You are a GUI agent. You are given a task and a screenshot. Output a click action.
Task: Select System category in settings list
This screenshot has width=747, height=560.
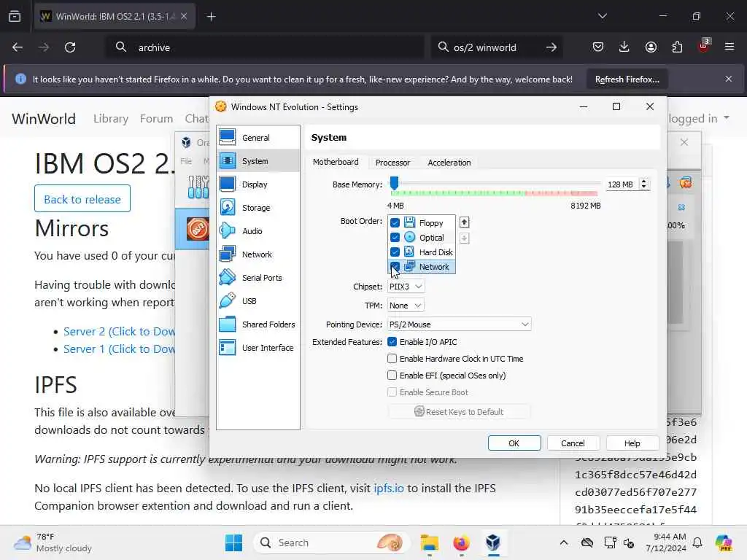click(x=258, y=161)
